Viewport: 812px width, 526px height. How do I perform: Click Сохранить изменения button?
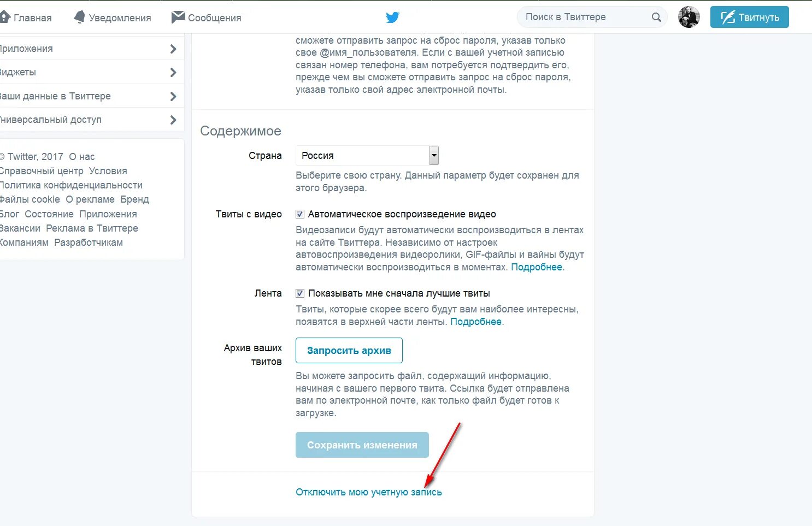click(362, 445)
